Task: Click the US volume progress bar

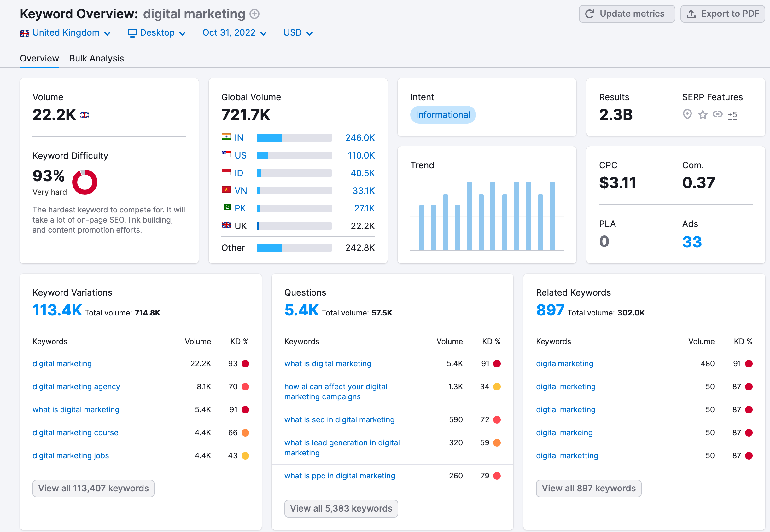Action: [294, 155]
